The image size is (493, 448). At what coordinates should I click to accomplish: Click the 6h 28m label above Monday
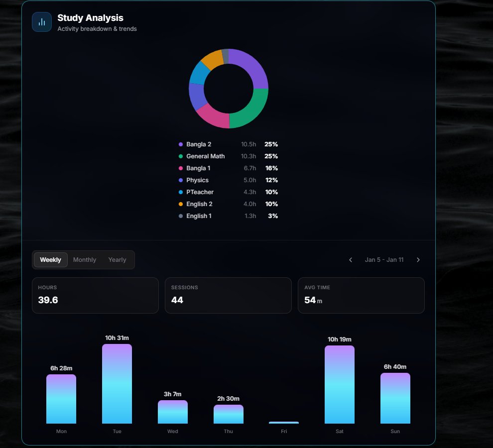(x=61, y=368)
